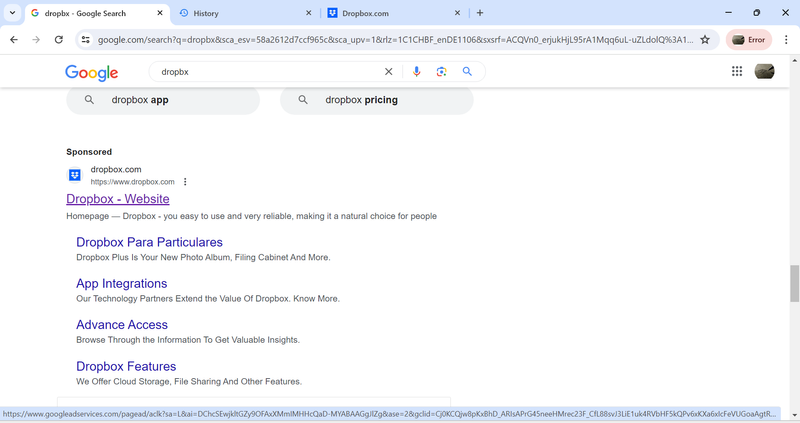
Task: Search by image with Google Lens icon
Action: 441,72
